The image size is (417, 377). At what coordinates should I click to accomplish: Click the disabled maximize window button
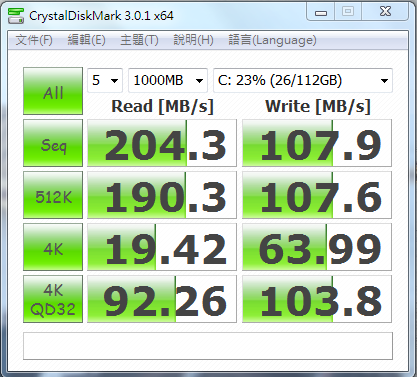348,12
